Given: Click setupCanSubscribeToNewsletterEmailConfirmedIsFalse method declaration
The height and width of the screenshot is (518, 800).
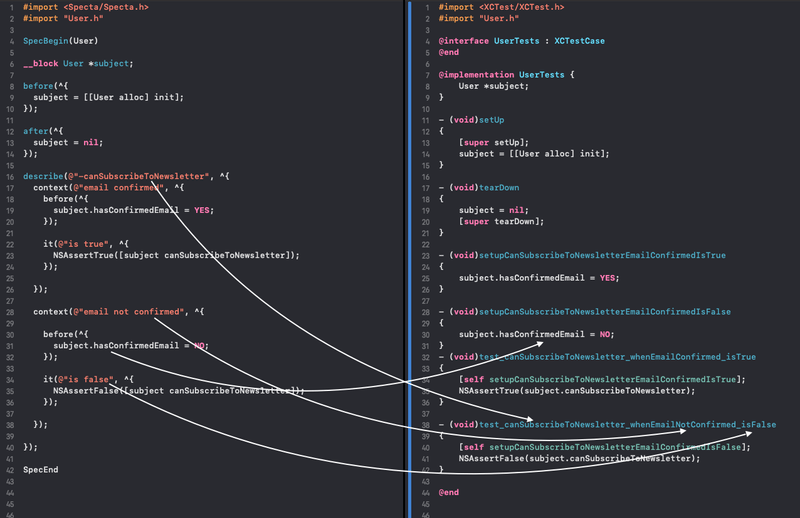Looking at the screenshot, I should (x=585, y=312).
